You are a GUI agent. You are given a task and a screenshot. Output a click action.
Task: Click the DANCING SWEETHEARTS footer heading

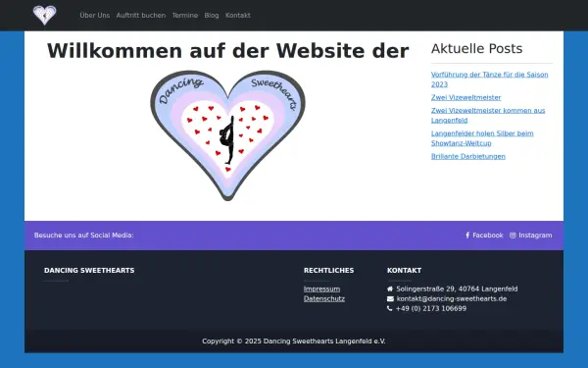[x=89, y=271]
